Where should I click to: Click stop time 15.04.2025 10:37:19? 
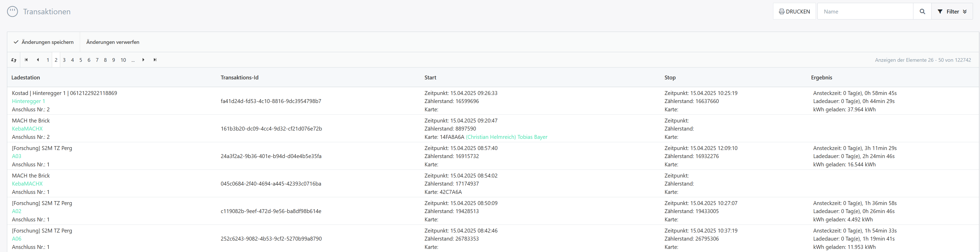click(714, 230)
